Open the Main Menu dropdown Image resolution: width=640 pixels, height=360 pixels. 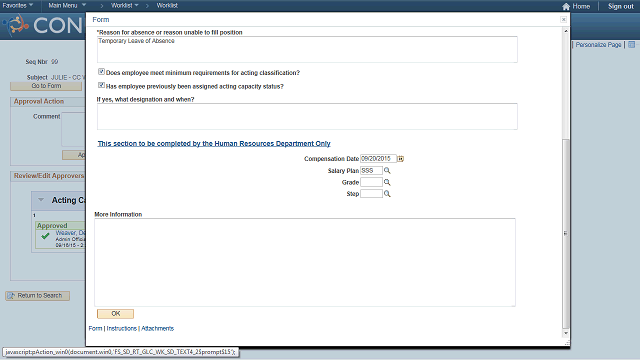[67, 5]
